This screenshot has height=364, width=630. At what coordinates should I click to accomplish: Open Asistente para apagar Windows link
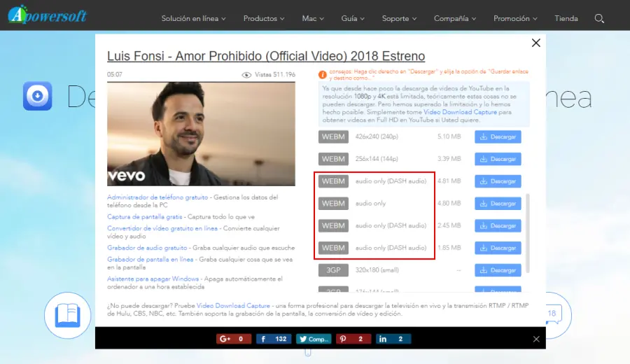[x=153, y=279]
